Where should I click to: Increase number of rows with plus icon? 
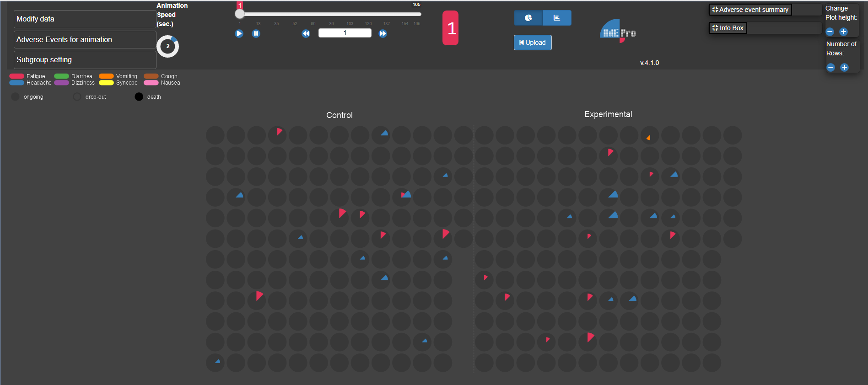click(x=845, y=68)
